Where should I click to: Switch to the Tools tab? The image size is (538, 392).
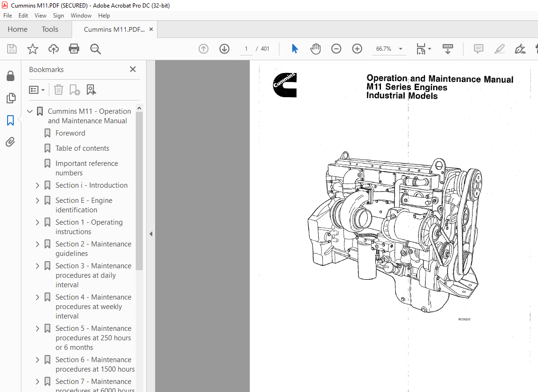(x=50, y=29)
